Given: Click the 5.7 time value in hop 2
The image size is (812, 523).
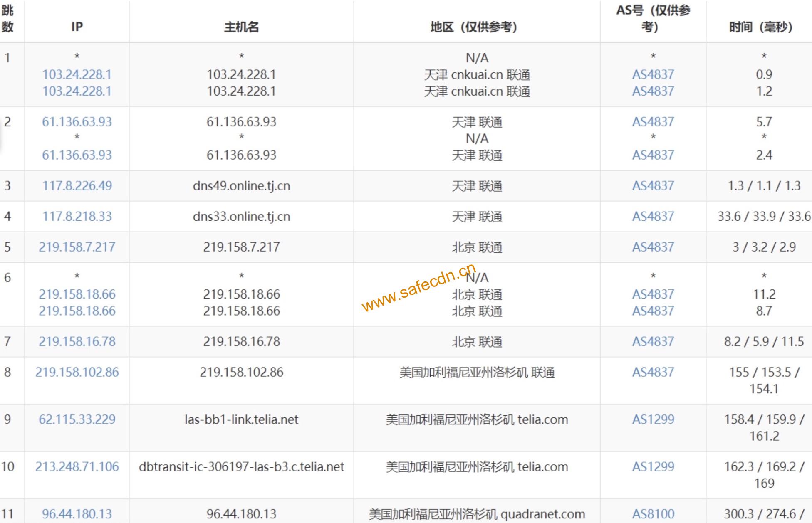Looking at the screenshot, I should click(x=764, y=122).
